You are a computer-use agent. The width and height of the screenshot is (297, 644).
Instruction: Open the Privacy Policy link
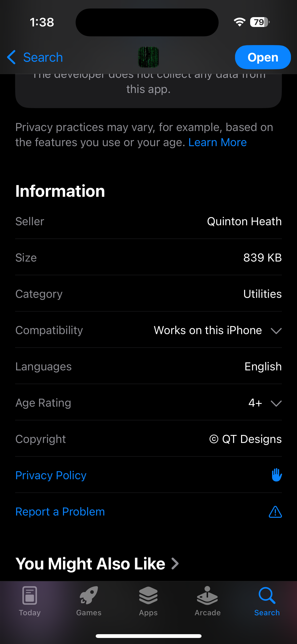click(51, 475)
